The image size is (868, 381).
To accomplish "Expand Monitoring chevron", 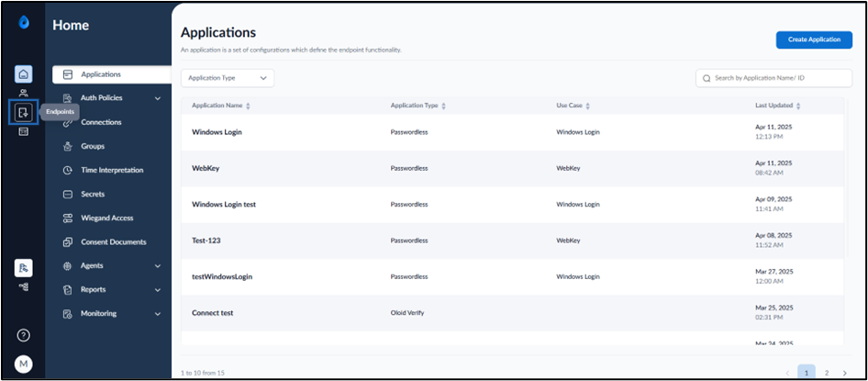I will (158, 314).
